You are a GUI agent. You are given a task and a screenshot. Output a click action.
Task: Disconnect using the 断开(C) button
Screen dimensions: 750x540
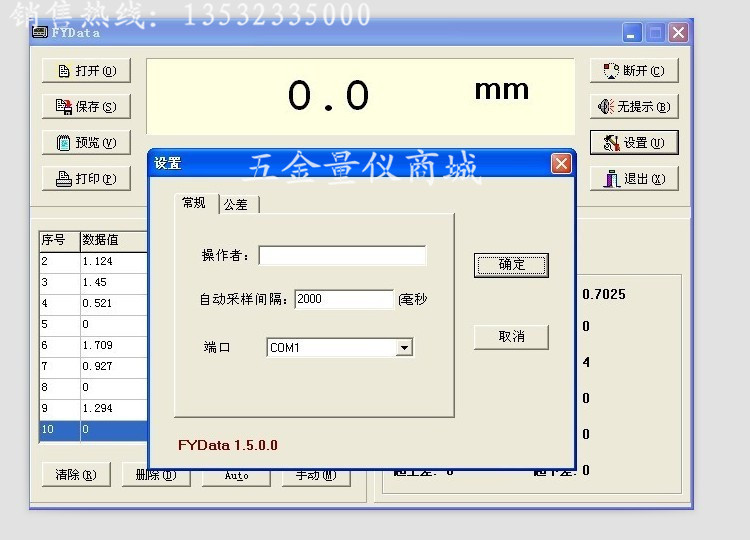point(634,71)
